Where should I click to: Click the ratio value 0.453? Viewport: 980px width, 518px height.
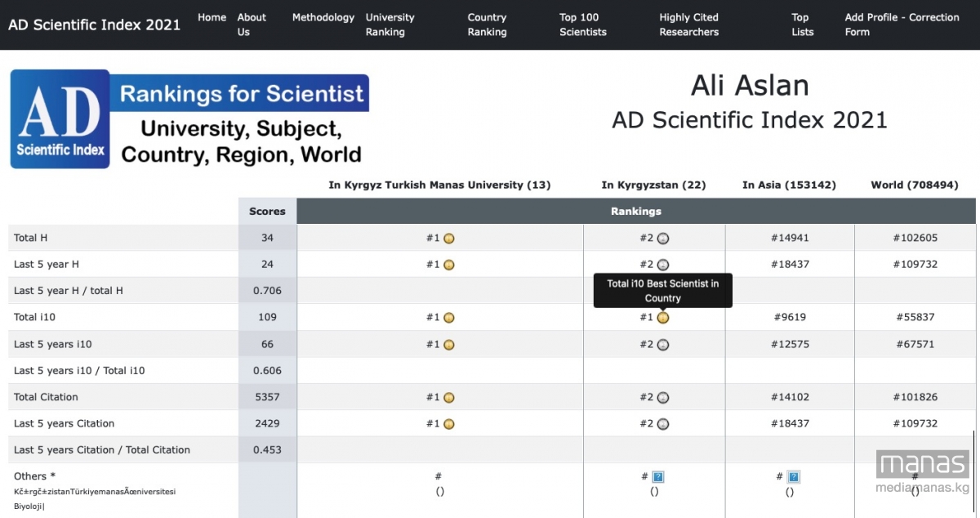[x=267, y=450]
